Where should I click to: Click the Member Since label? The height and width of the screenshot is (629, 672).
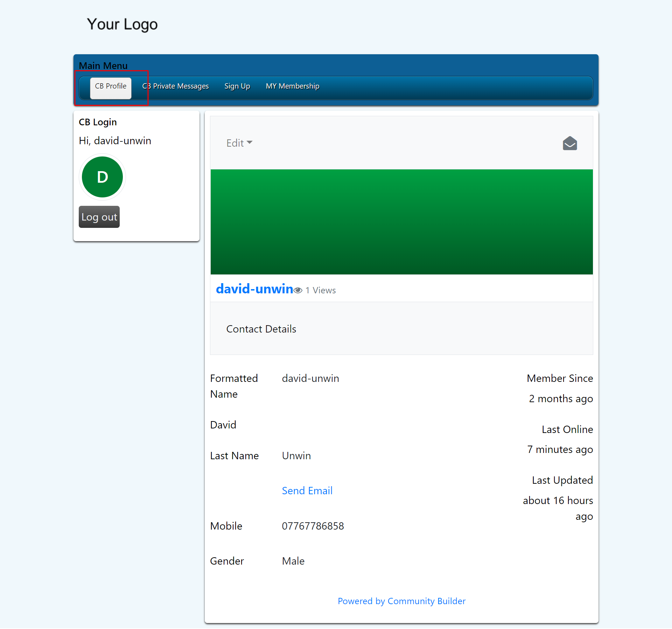click(560, 378)
